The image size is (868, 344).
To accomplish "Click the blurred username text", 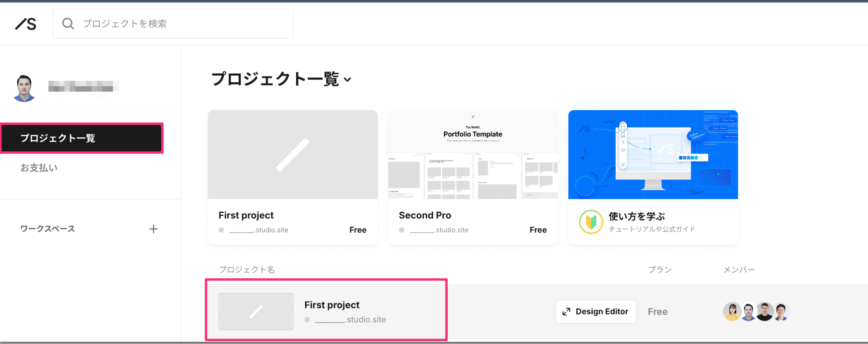I will pyautogui.click(x=83, y=87).
